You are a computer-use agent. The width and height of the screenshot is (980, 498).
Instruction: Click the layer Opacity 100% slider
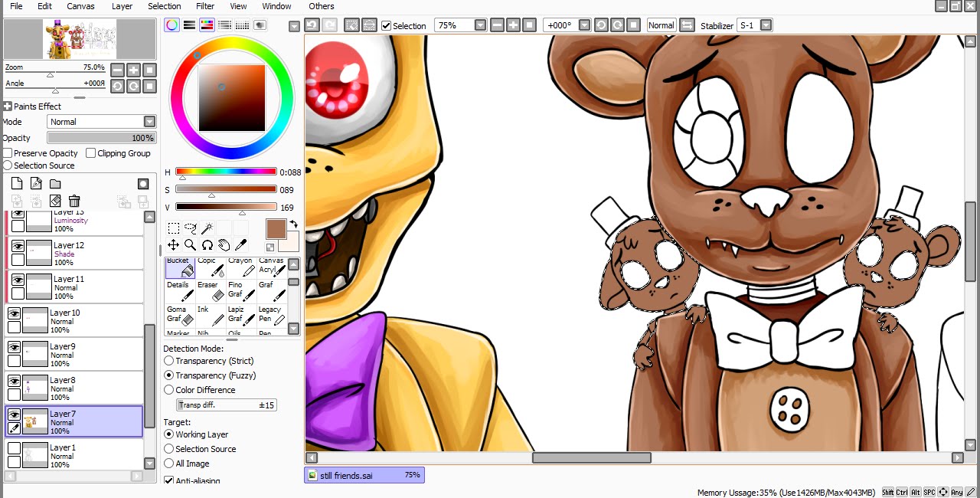(102, 138)
